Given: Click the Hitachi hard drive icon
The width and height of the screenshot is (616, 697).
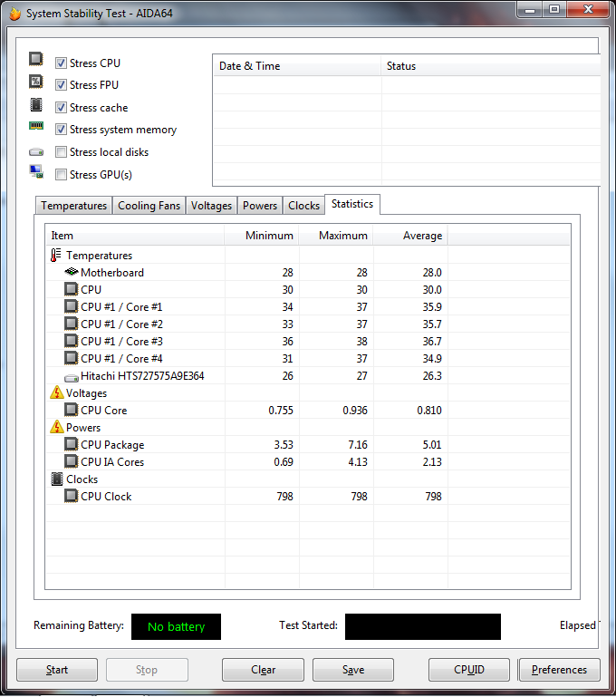Looking at the screenshot, I should pos(72,378).
